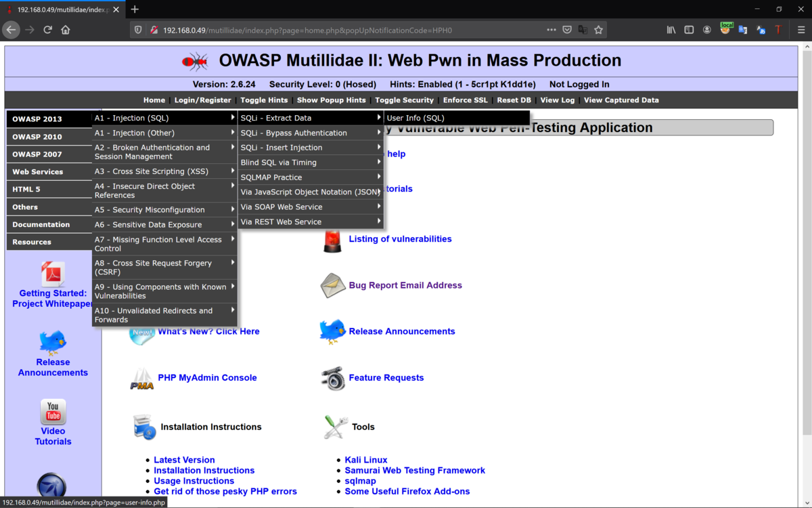
Task: Expand A2 - Broken Authentication and Session Management
Action: (x=164, y=152)
